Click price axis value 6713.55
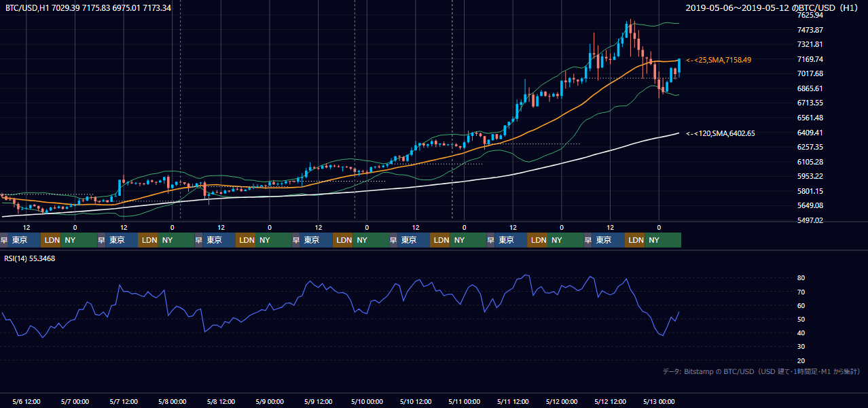Screen dimensions: 868x408 click(x=810, y=103)
